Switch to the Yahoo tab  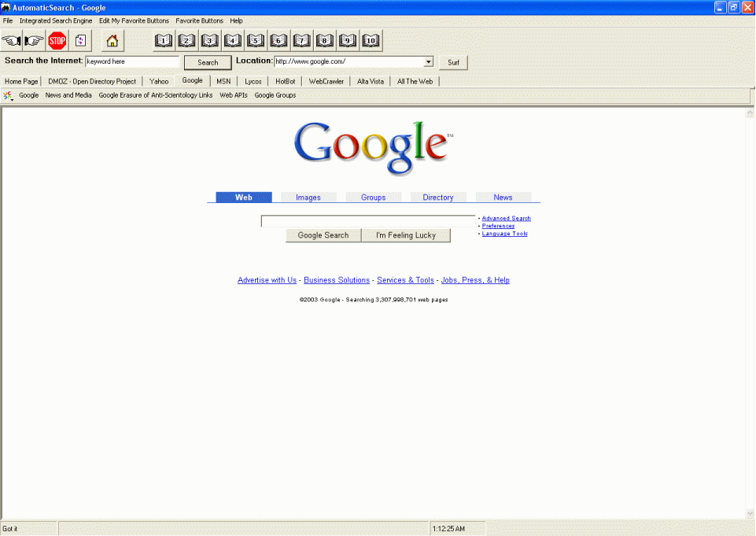159,82
